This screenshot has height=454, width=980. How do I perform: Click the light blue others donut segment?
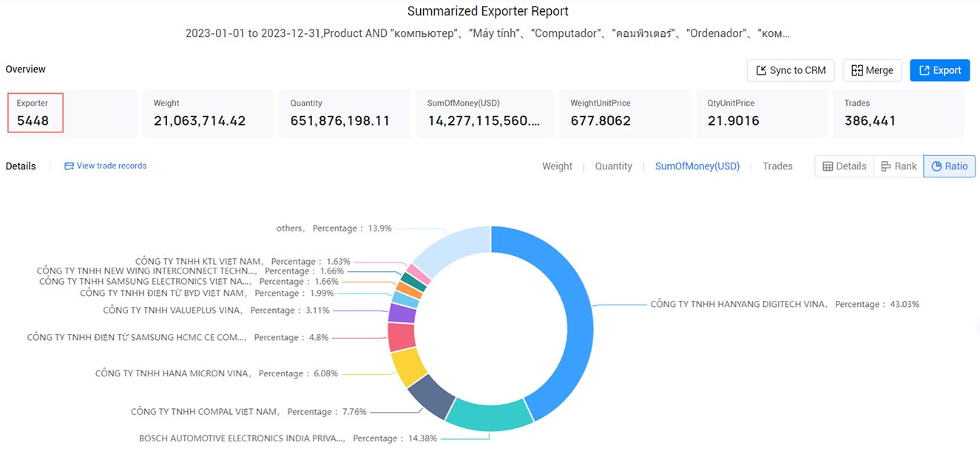tap(455, 248)
